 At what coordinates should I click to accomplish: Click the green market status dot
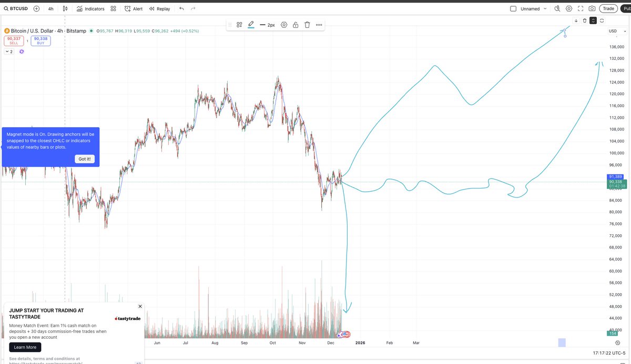91,31
